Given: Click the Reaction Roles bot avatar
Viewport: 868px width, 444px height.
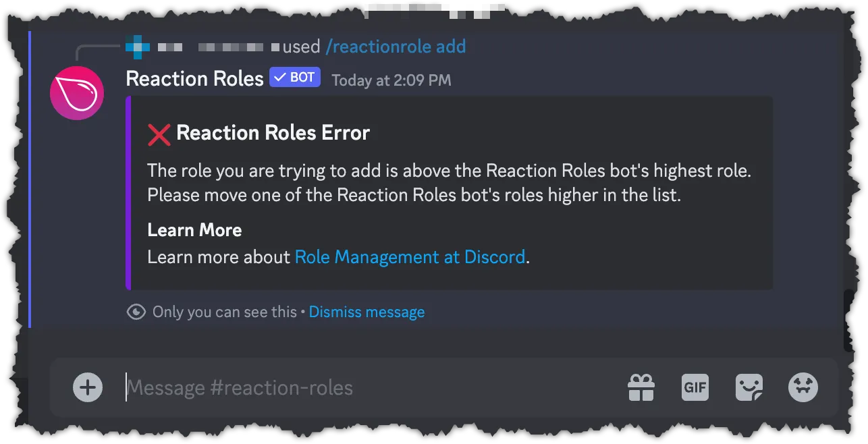Looking at the screenshot, I should (77, 93).
